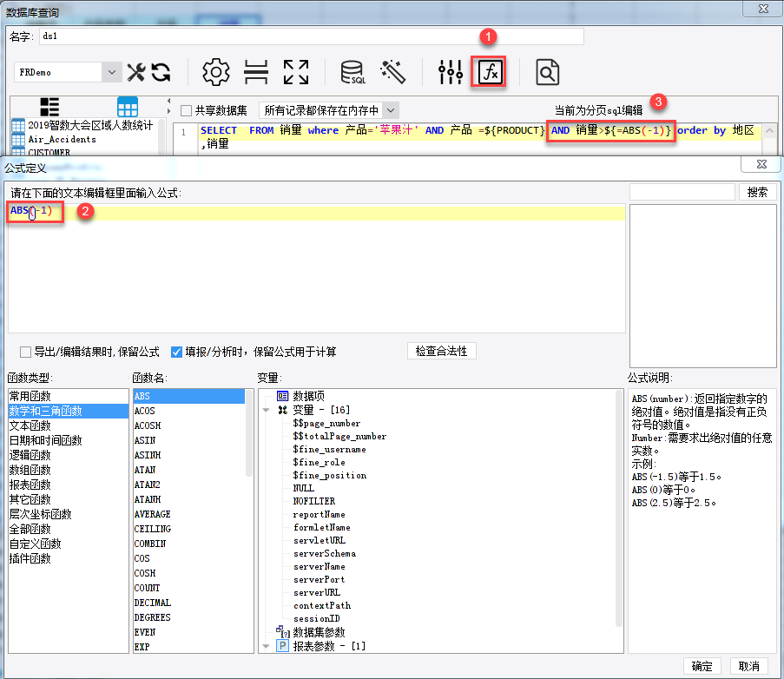This screenshot has height=679, width=784.
Task: Click the magic wand toolbar icon
Action: pyautogui.click(x=393, y=72)
